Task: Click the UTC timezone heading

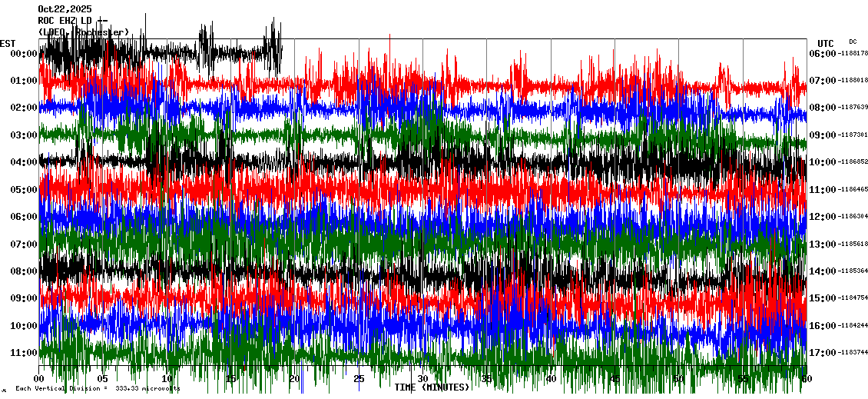Action: click(826, 43)
